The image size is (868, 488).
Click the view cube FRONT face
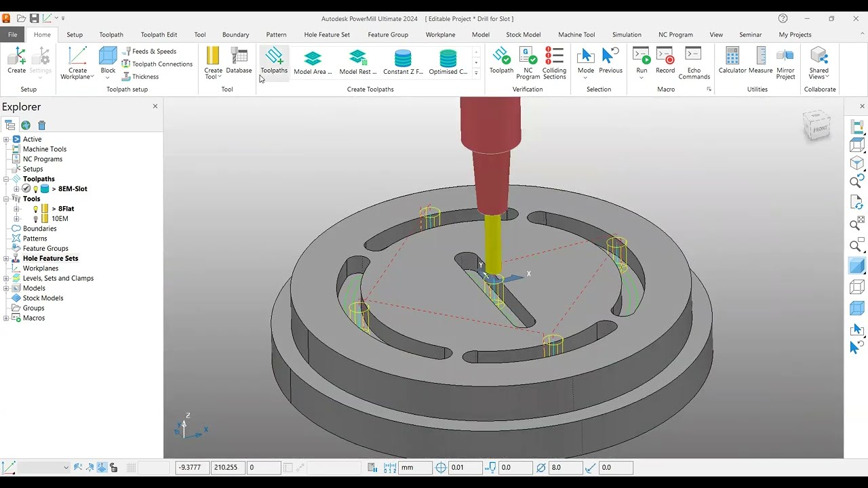pyautogui.click(x=820, y=129)
